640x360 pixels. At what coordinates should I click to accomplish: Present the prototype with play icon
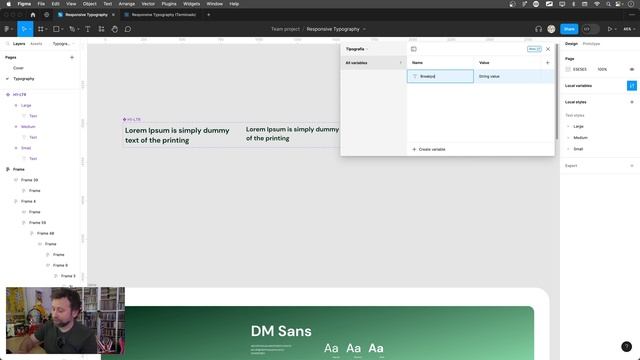point(610,29)
